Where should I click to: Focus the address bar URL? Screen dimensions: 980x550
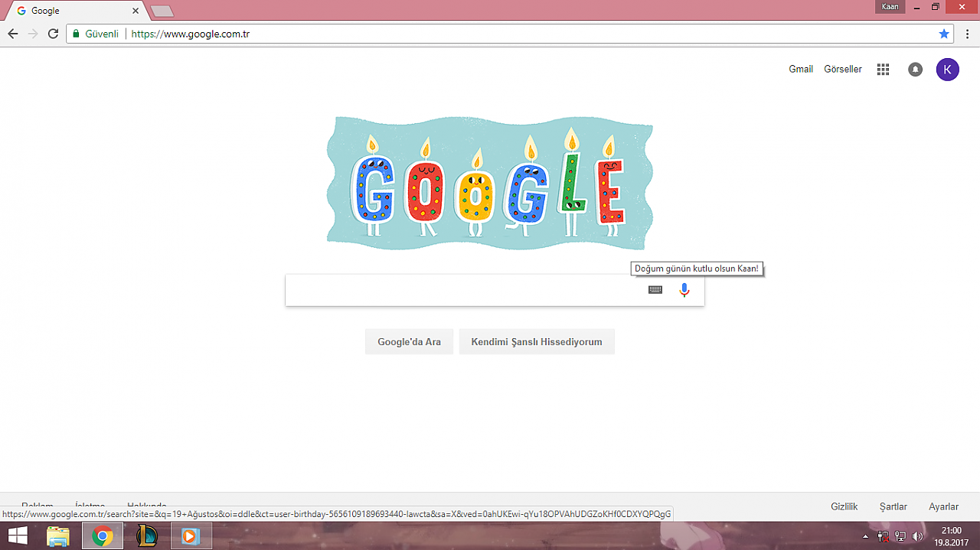(191, 34)
